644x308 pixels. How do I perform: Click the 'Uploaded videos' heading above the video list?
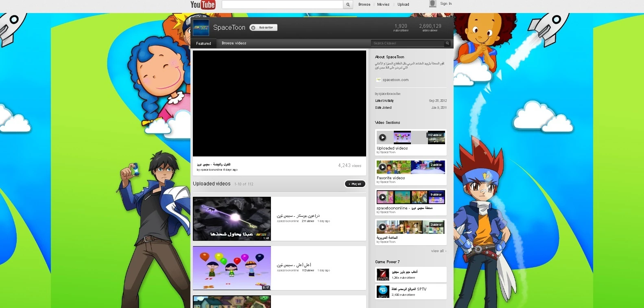pyautogui.click(x=212, y=184)
